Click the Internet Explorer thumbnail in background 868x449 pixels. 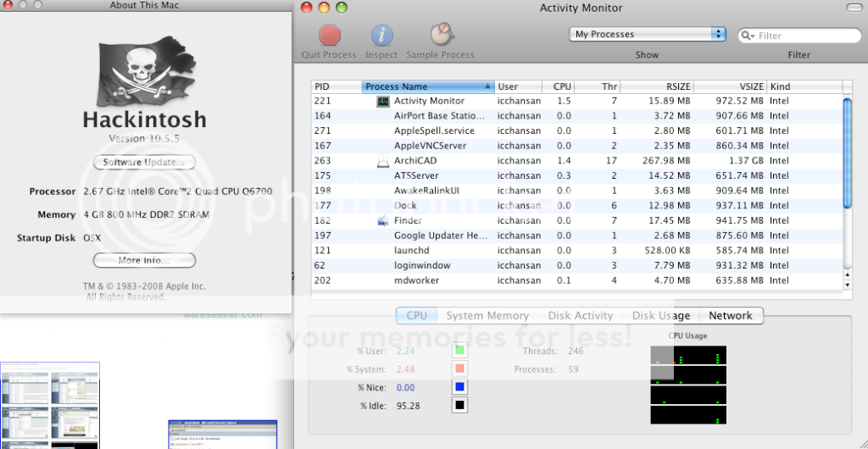(x=223, y=435)
